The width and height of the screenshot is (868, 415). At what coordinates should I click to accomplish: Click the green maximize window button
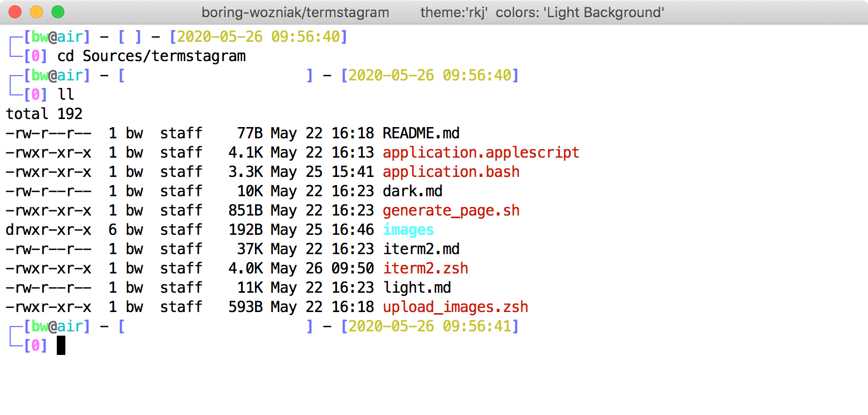58,12
